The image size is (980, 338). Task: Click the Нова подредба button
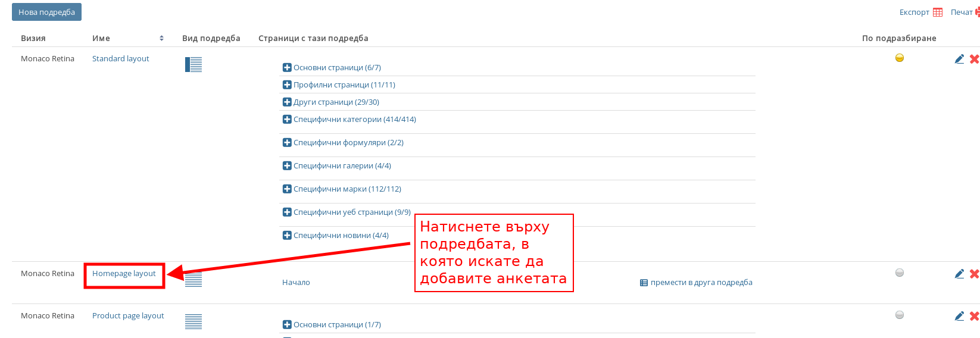coord(46,12)
